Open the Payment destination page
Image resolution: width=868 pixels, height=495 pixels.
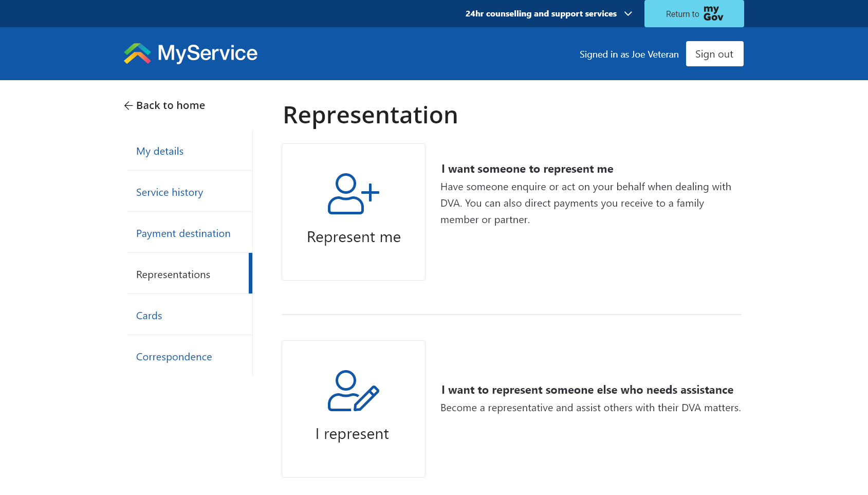tap(183, 233)
